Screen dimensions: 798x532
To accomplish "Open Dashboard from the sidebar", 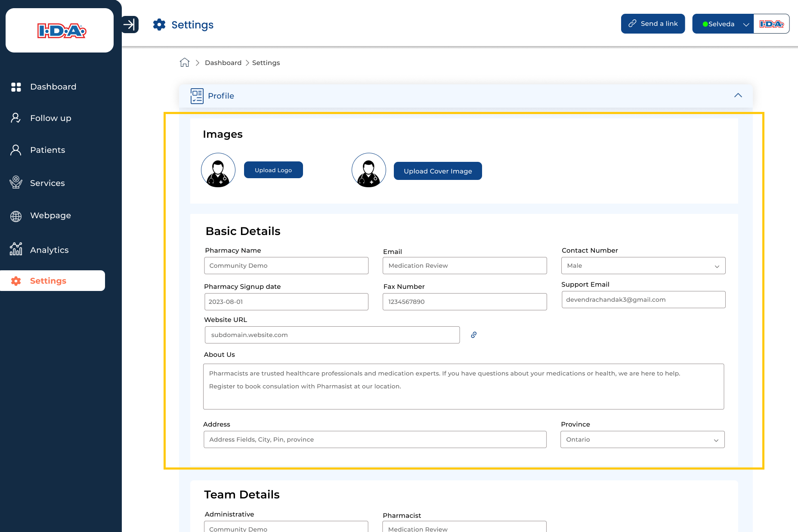I will 53,87.
